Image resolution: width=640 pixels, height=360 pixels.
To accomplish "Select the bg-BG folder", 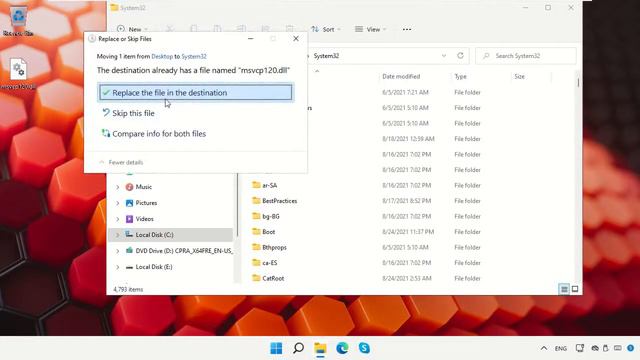I will [266, 216].
